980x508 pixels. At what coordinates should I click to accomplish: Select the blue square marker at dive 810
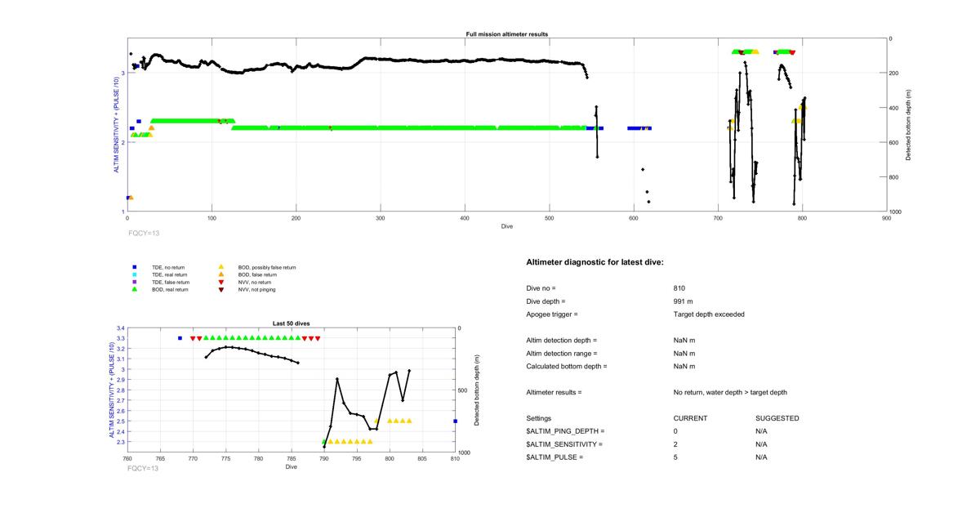(455, 421)
